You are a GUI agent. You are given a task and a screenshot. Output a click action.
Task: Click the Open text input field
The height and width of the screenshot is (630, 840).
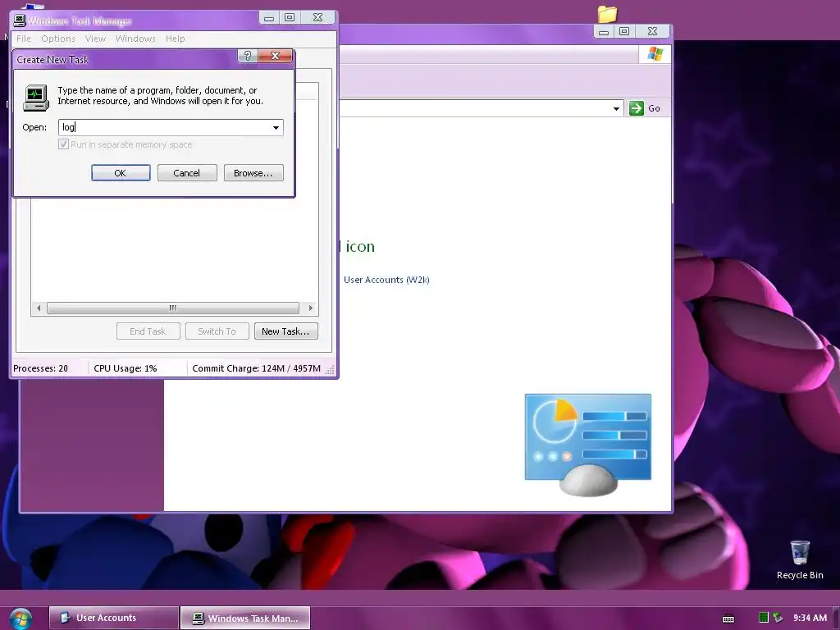point(164,127)
